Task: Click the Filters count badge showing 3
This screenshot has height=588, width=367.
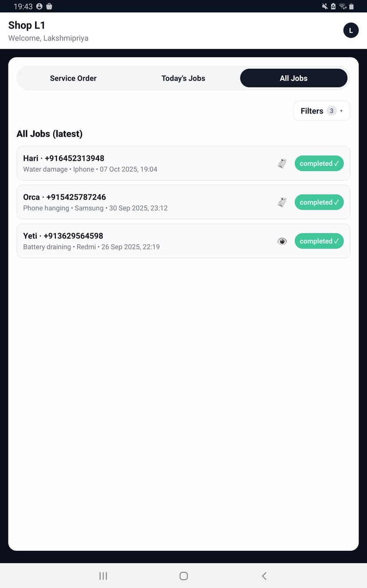Action: pyautogui.click(x=331, y=110)
